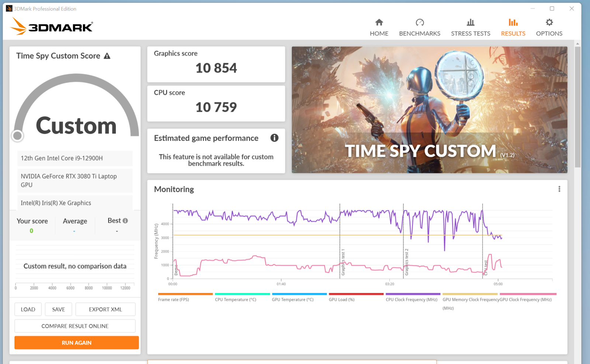
Task: Toggle CPU Temperature legend series
Action: point(235,299)
